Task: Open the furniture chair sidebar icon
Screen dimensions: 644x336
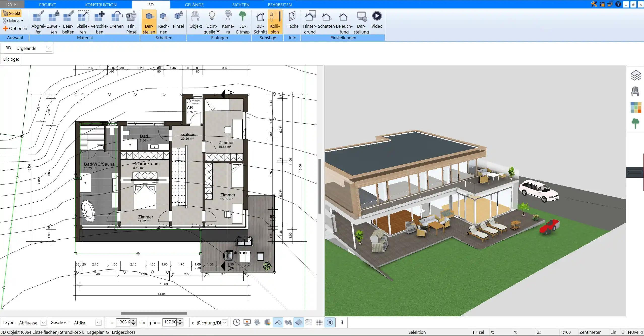Action: pos(635,91)
